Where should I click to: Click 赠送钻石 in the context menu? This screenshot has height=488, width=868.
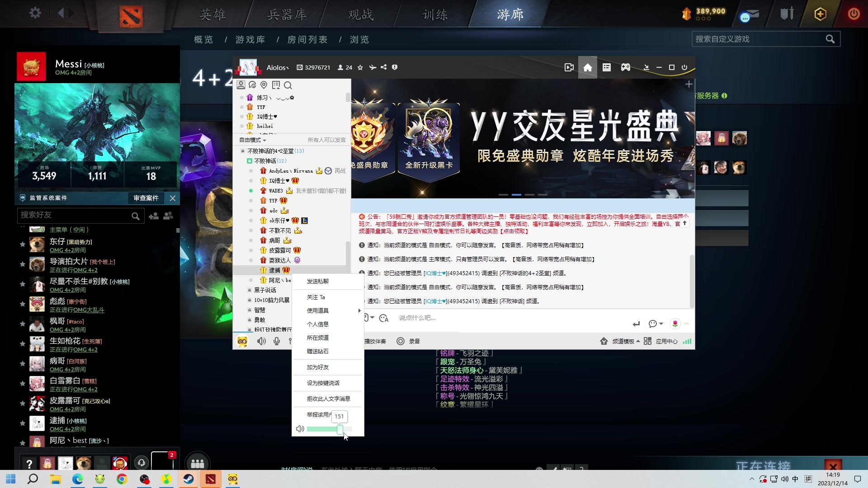tap(318, 351)
